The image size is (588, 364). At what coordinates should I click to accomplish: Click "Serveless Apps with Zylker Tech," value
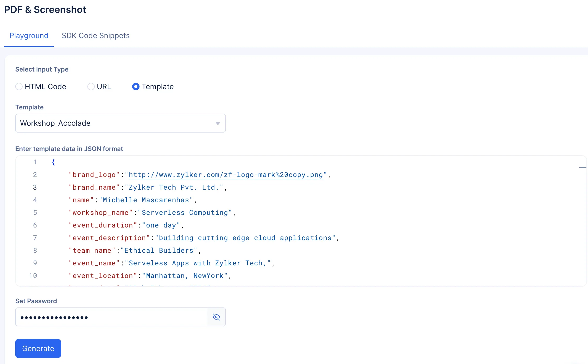click(198, 263)
